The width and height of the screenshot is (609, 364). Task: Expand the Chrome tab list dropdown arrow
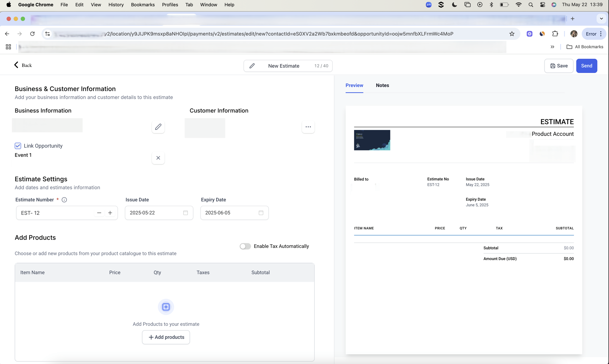pyautogui.click(x=601, y=19)
